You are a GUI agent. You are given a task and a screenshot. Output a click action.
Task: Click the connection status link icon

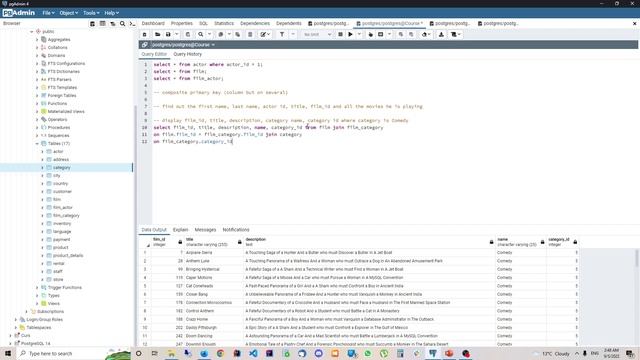pos(144,44)
